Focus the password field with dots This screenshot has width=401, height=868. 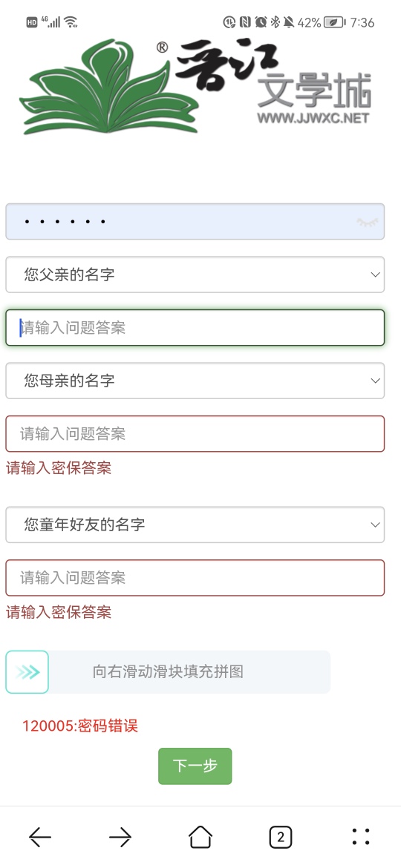(x=195, y=221)
